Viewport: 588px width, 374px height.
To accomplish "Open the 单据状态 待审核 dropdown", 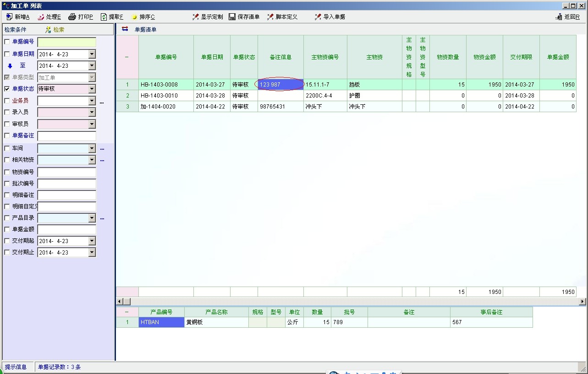I will pyautogui.click(x=92, y=89).
